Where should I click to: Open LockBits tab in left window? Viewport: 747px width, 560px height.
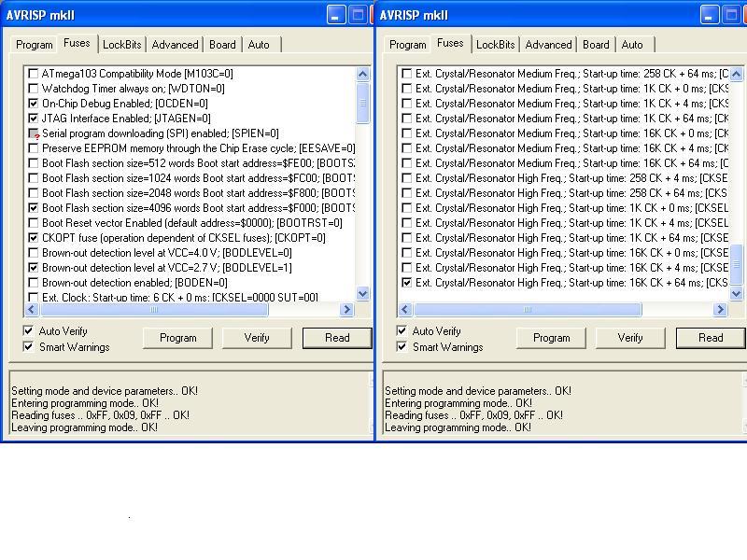click(122, 45)
